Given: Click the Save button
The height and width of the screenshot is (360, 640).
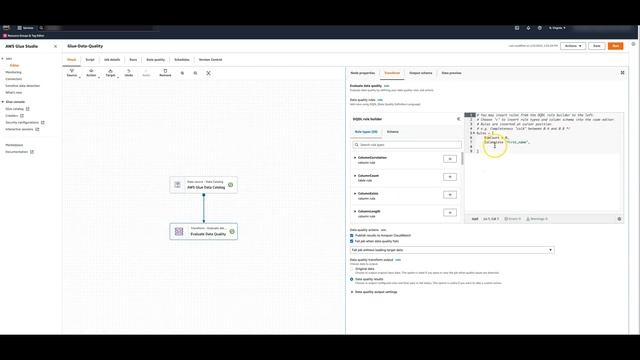Looking at the screenshot, I should 597,46.
